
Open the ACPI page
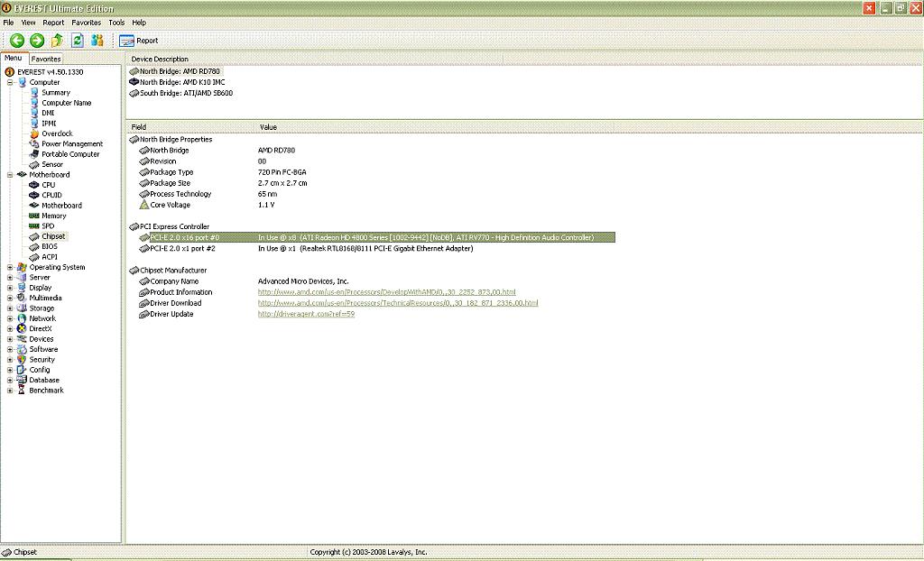[x=50, y=257]
